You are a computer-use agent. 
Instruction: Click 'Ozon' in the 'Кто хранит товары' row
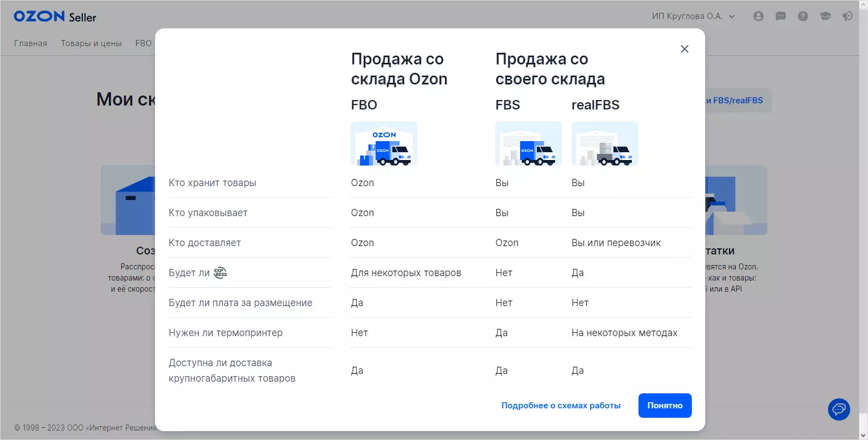click(x=362, y=183)
